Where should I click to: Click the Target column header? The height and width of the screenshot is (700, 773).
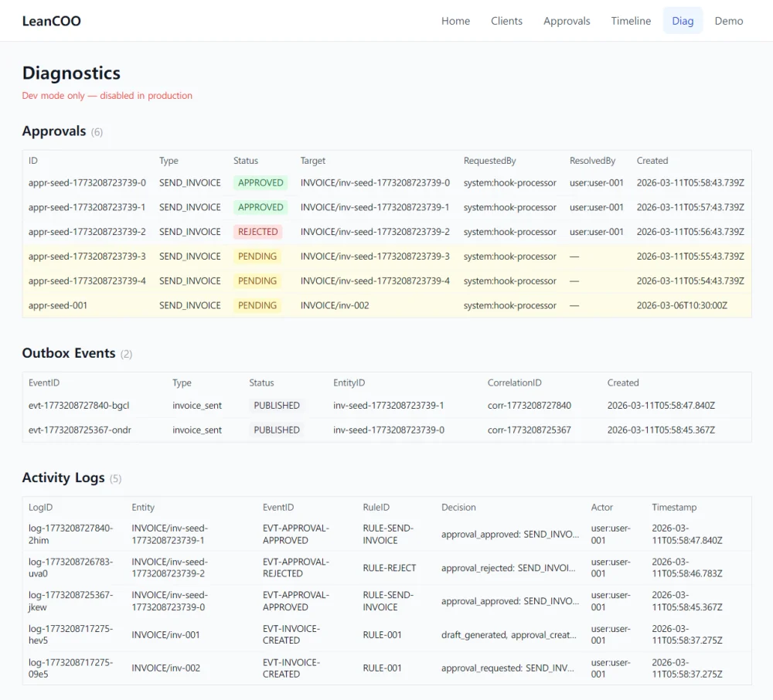pos(313,161)
